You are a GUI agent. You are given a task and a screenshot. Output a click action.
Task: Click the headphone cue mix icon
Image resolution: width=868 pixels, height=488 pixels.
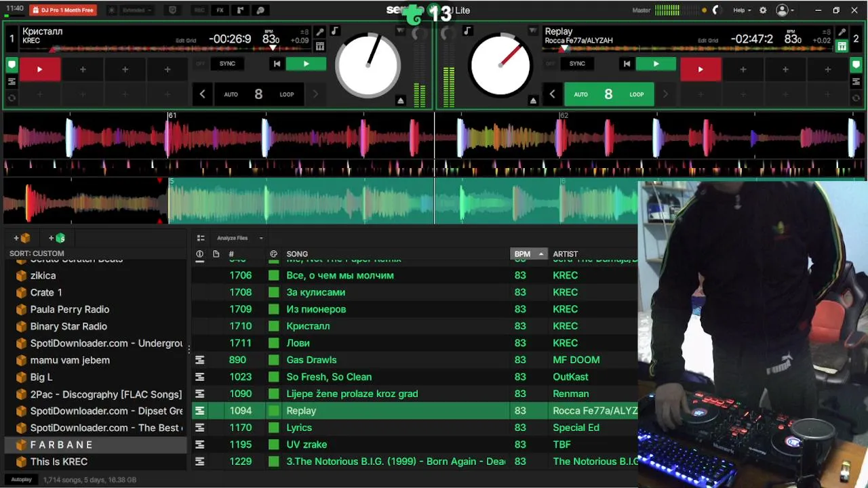pos(715,10)
